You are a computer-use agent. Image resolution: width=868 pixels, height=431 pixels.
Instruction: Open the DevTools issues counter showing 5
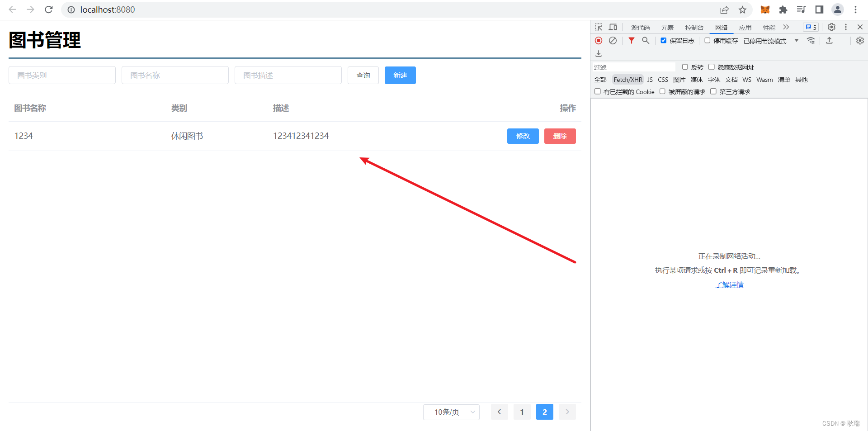coord(811,27)
